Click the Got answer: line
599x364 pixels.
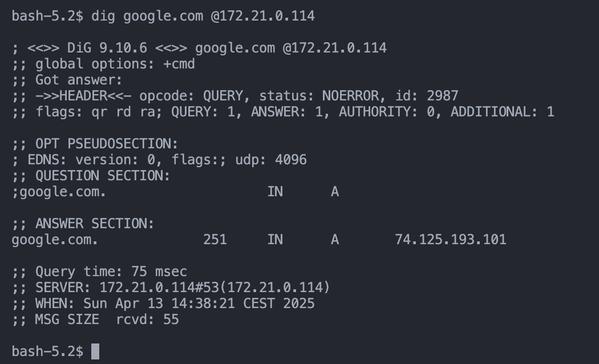tap(67, 80)
